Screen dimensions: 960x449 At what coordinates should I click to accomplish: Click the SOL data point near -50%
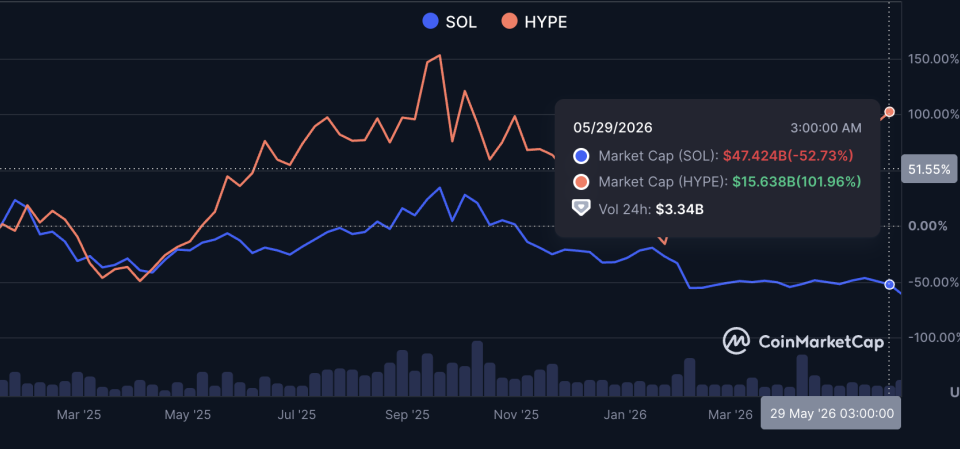890,284
